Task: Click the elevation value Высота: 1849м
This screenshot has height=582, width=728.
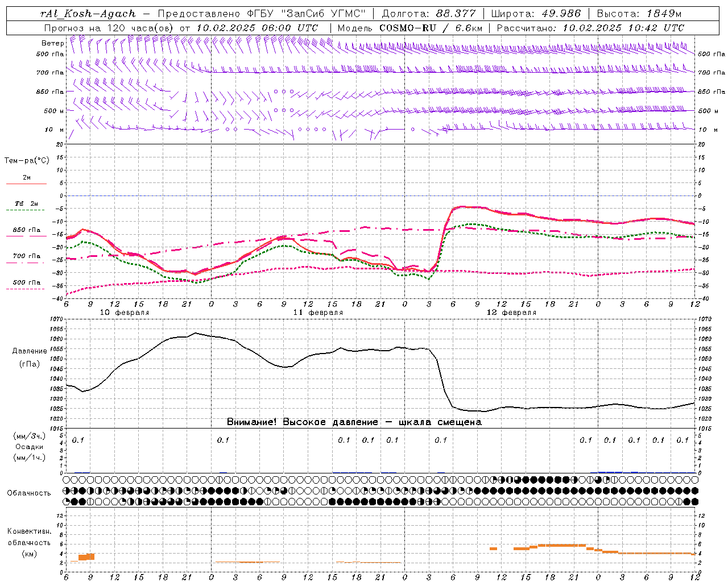Action: point(639,14)
